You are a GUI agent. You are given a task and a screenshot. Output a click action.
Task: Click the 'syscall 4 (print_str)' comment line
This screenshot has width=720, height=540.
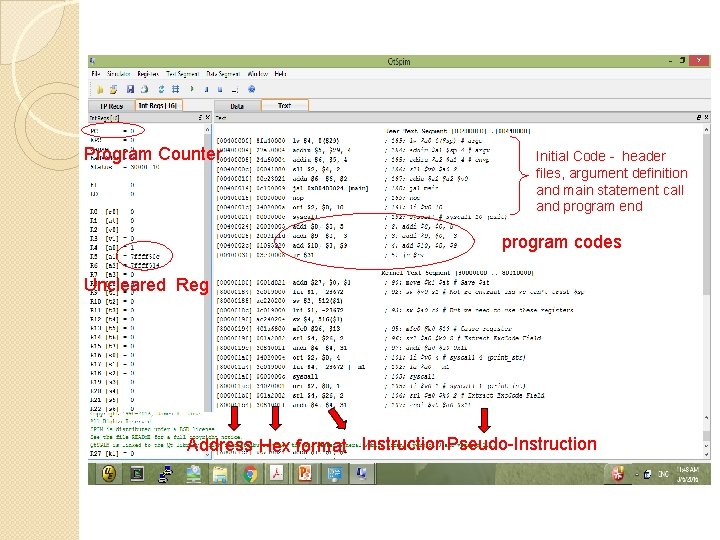tap(457, 357)
